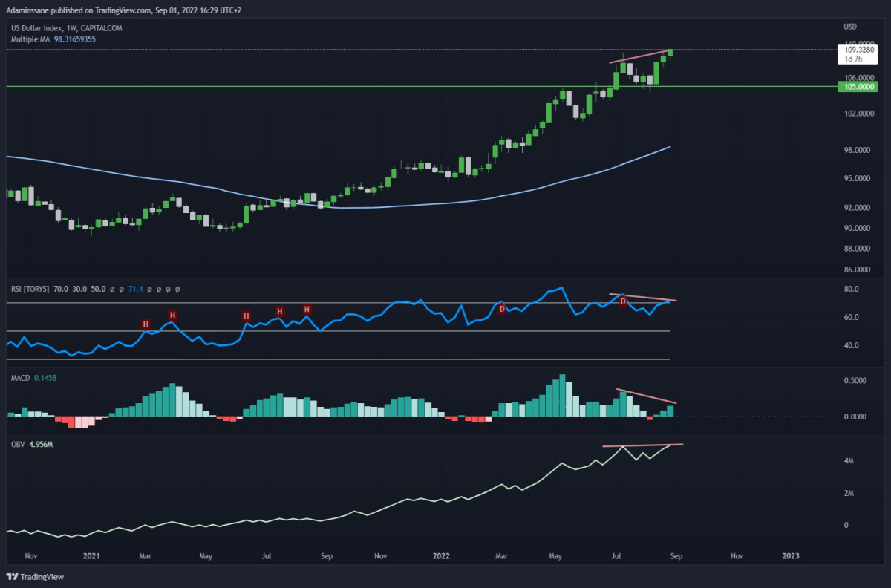Click the second H marker near April 2021
891x588 pixels.
click(x=172, y=315)
